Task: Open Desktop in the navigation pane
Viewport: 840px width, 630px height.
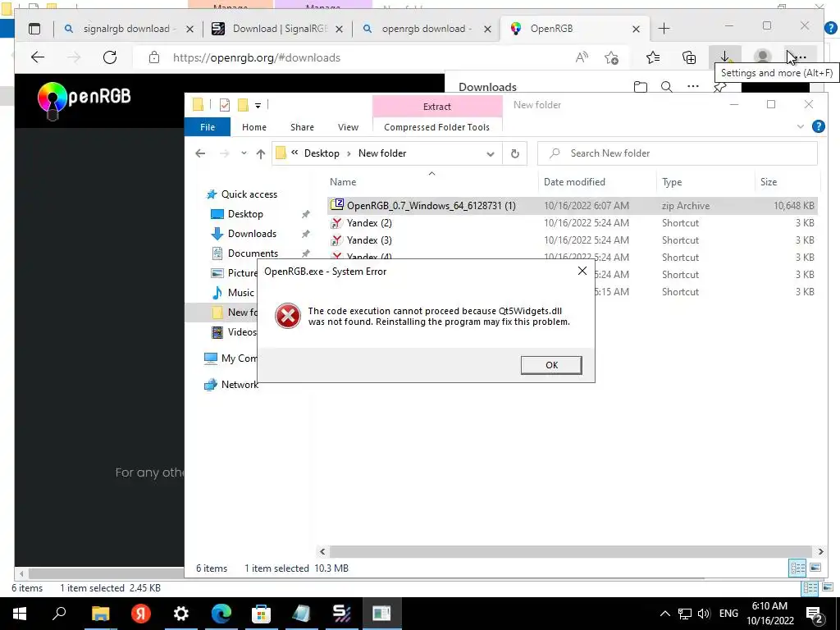Action: (245, 214)
